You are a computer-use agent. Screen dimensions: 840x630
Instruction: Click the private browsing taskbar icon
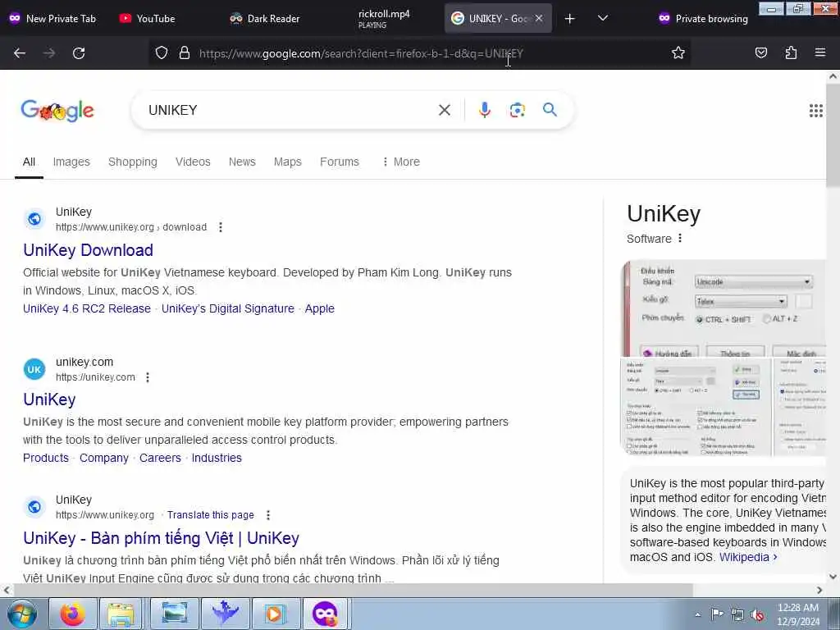coord(325,614)
